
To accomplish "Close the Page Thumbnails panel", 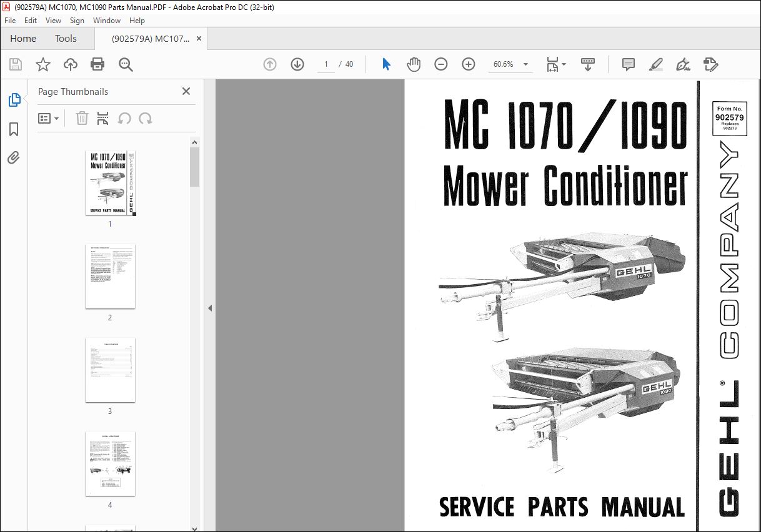I will (186, 91).
